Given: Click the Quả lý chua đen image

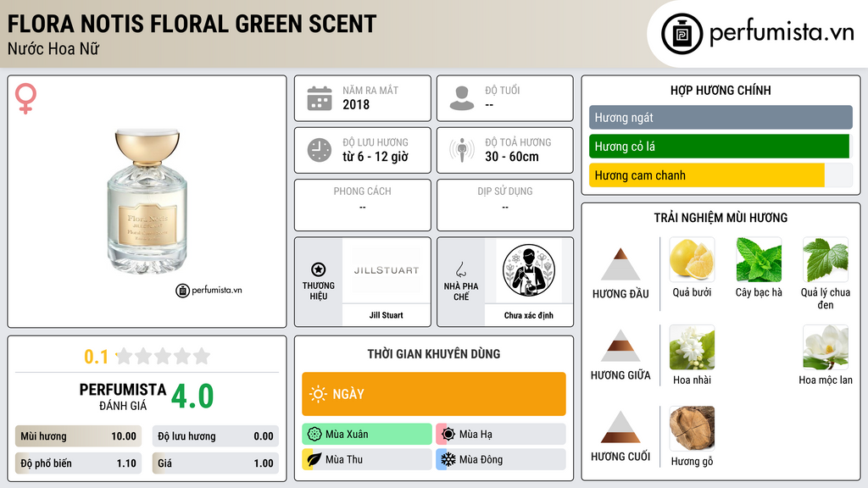Looking at the screenshot, I should (x=826, y=259).
